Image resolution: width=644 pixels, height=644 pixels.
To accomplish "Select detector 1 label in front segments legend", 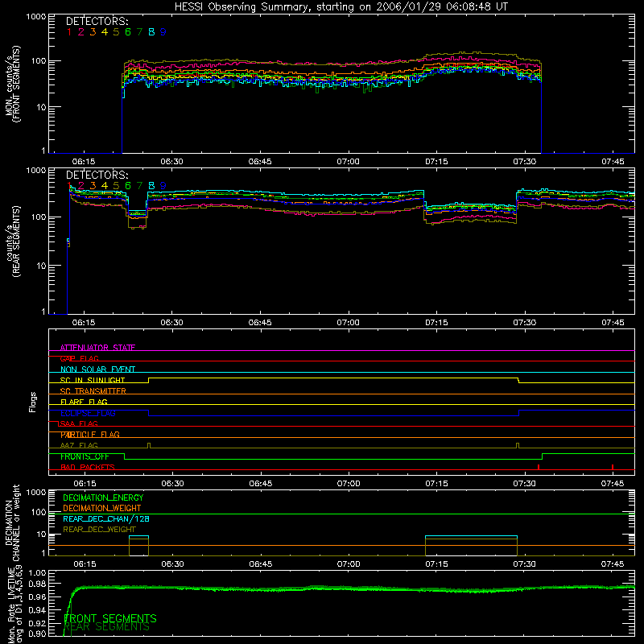I will click(69, 32).
